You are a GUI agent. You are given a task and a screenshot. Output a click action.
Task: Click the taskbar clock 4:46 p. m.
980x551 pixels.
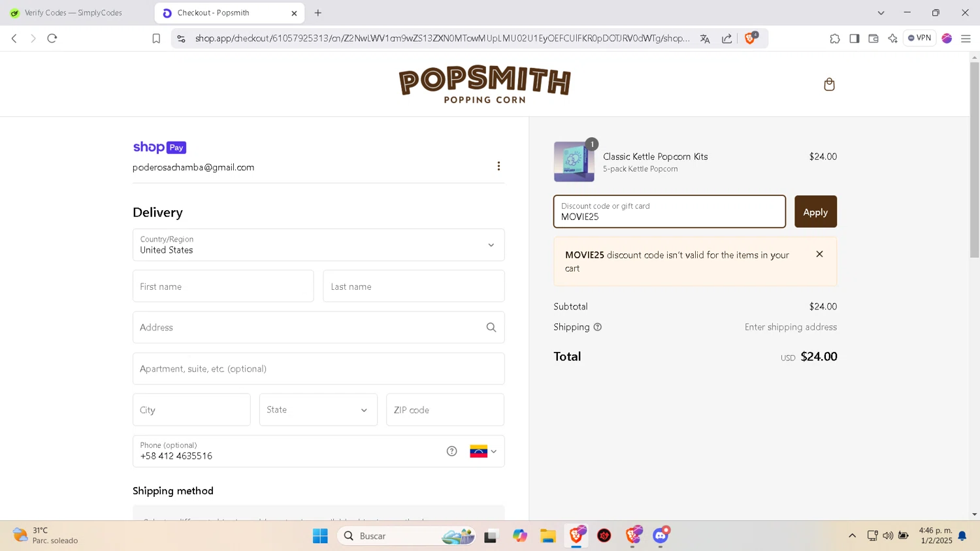936,530
